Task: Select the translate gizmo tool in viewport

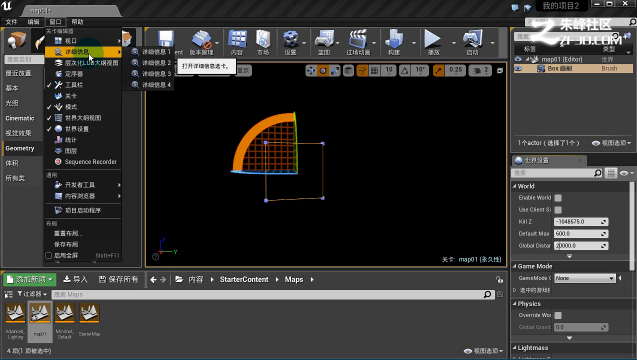Action: point(311,71)
